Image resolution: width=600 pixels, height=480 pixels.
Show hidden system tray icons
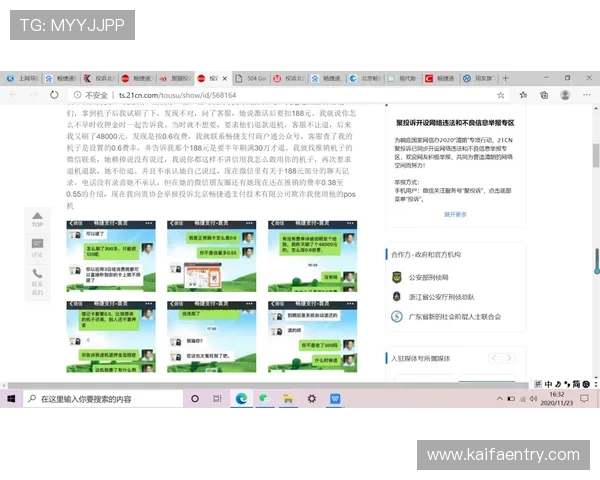(x=499, y=399)
